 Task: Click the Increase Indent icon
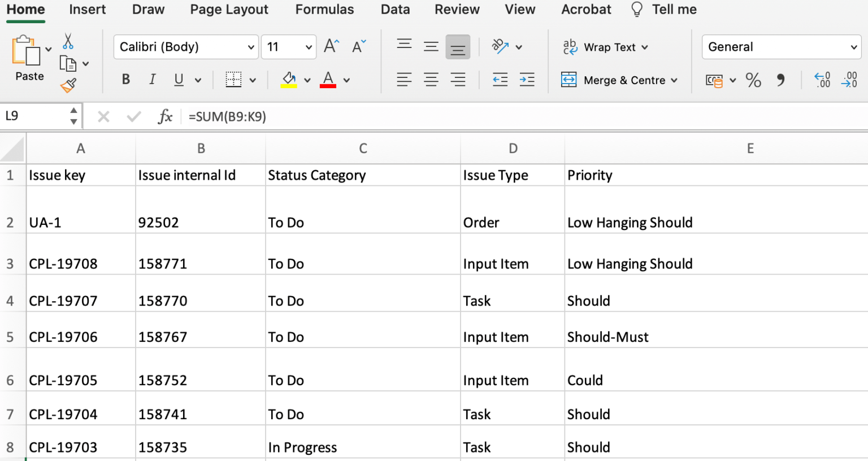pyautogui.click(x=527, y=80)
